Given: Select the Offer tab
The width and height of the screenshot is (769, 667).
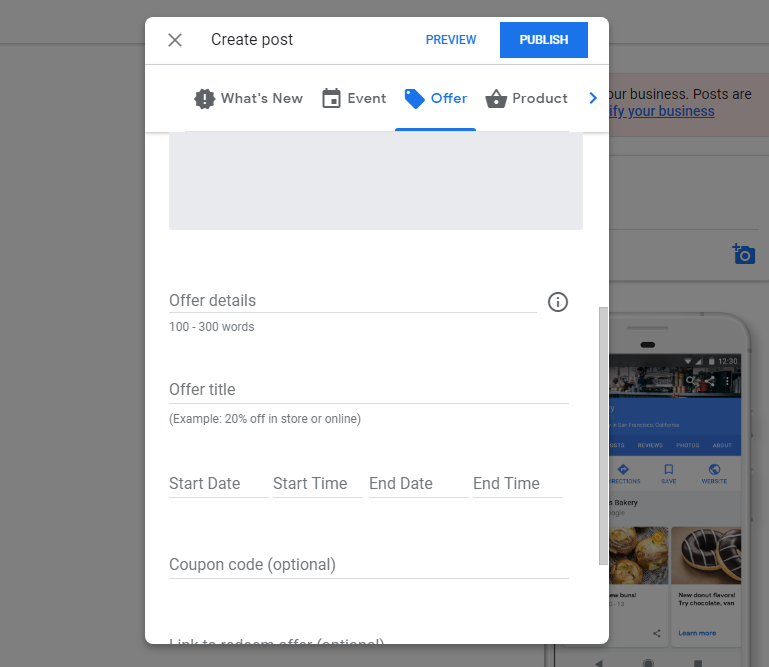Looking at the screenshot, I should tap(436, 99).
